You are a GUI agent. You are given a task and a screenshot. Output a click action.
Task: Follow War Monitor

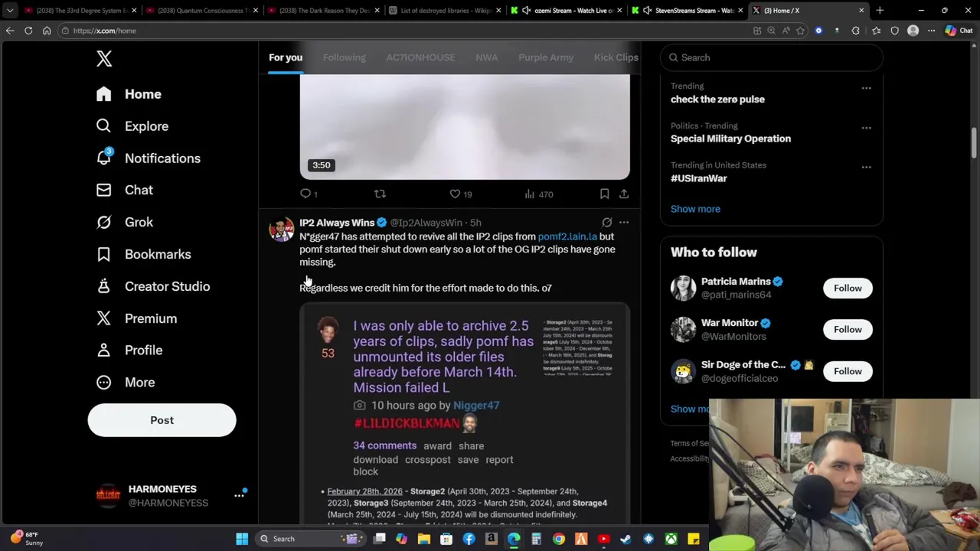click(848, 329)
